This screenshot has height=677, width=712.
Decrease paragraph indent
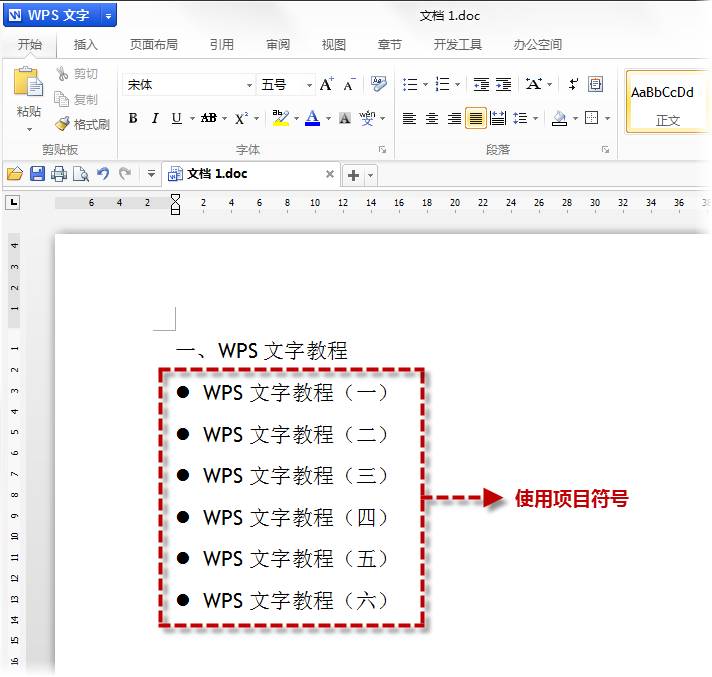click(481, 84)
